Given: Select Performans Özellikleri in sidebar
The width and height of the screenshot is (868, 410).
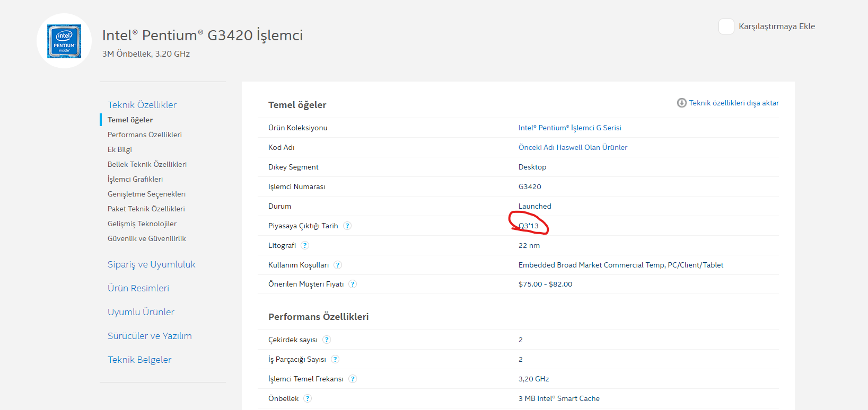Looking at the screenshot, I should (x=144, y=135).
